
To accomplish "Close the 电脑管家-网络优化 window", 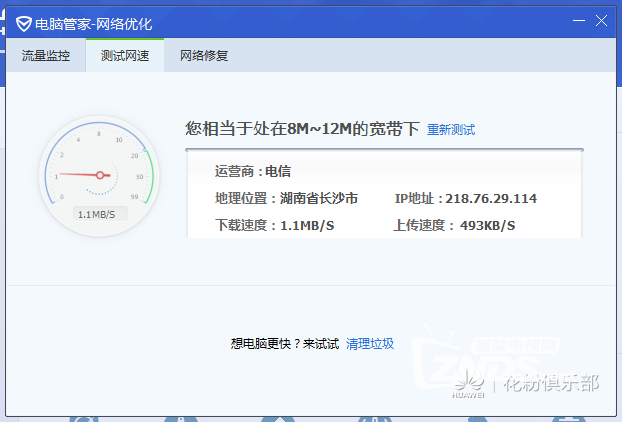I will 601,21.
